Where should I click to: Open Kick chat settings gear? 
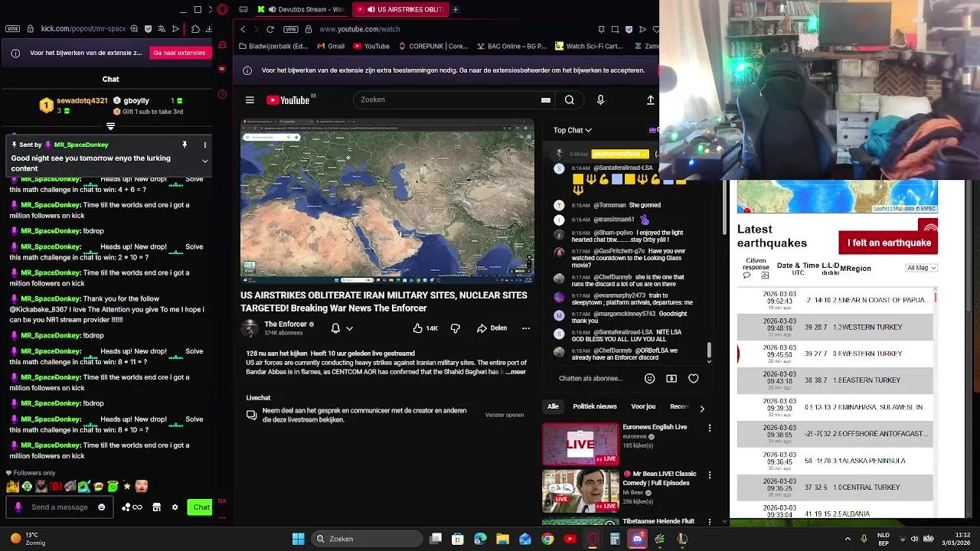click(175, 507)
